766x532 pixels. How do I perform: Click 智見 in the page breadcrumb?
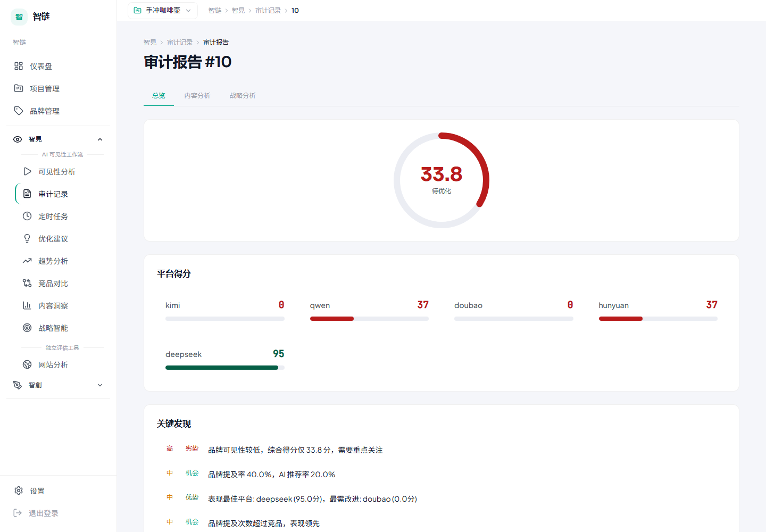[150, 43]
